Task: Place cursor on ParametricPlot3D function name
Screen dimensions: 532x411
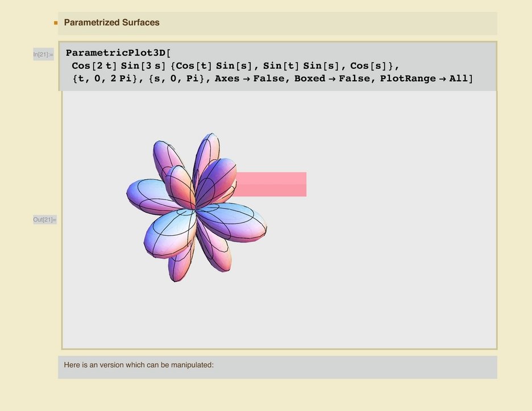Action: click(114, 53)
